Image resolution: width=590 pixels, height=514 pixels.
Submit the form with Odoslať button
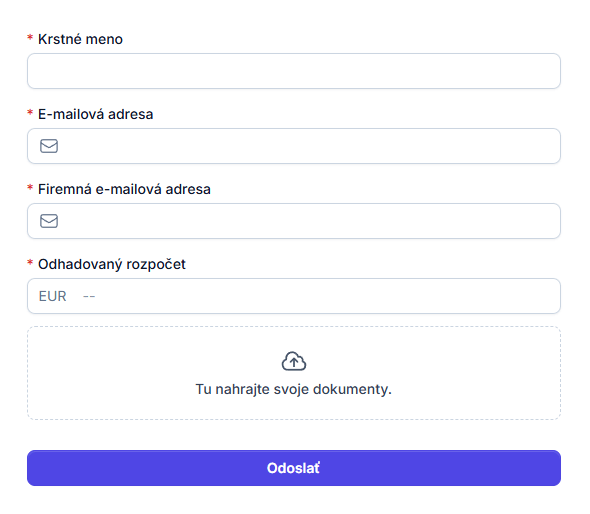point(294,468)
